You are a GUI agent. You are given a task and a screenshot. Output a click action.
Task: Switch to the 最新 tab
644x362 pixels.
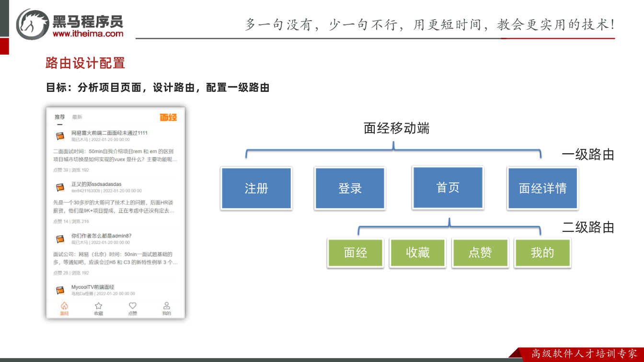pyautogui.click(x=77, y=117)
